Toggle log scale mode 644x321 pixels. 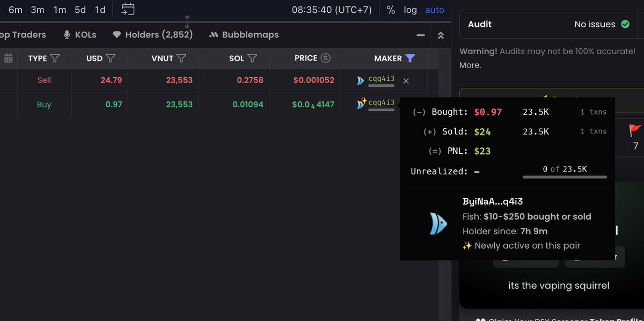(410, 10)
